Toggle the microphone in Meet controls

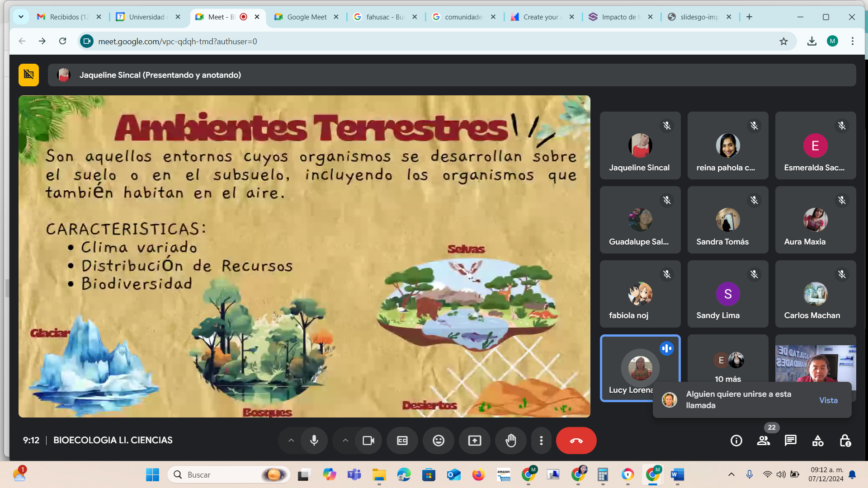314,441
